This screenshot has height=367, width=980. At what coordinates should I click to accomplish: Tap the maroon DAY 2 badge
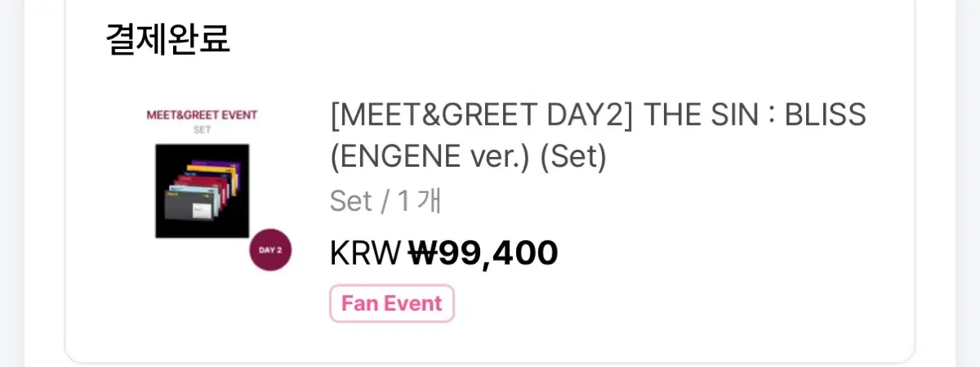point(270,250)
